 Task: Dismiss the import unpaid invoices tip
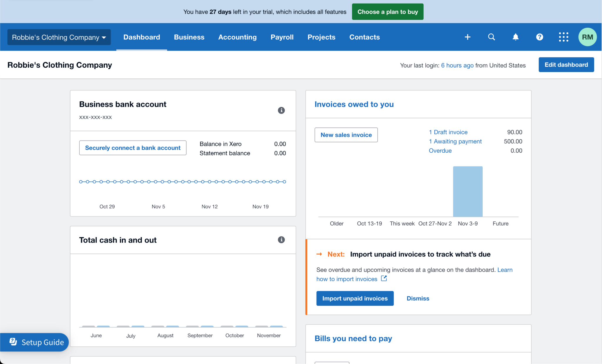418,298
